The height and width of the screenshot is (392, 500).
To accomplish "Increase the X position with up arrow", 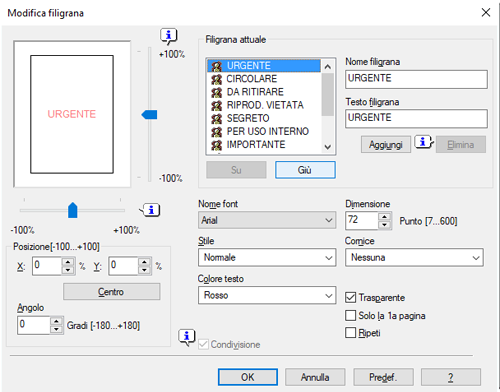I will (68, 262).
